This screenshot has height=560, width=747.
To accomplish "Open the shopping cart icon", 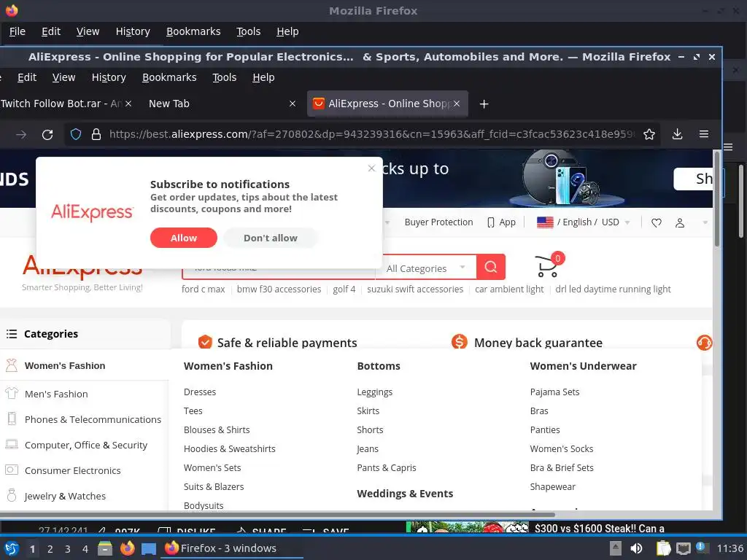I will (548, 265).
